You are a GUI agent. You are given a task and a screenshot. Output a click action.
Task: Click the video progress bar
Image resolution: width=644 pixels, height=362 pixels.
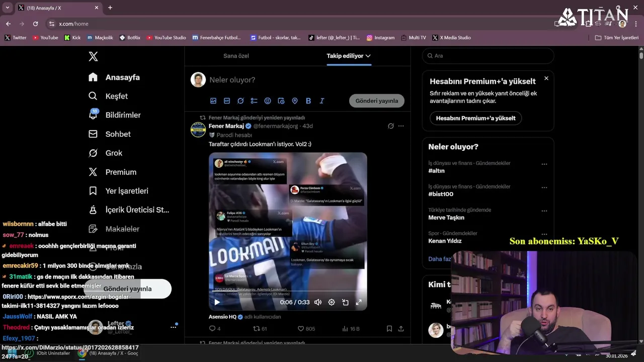[x=288, y=292]
